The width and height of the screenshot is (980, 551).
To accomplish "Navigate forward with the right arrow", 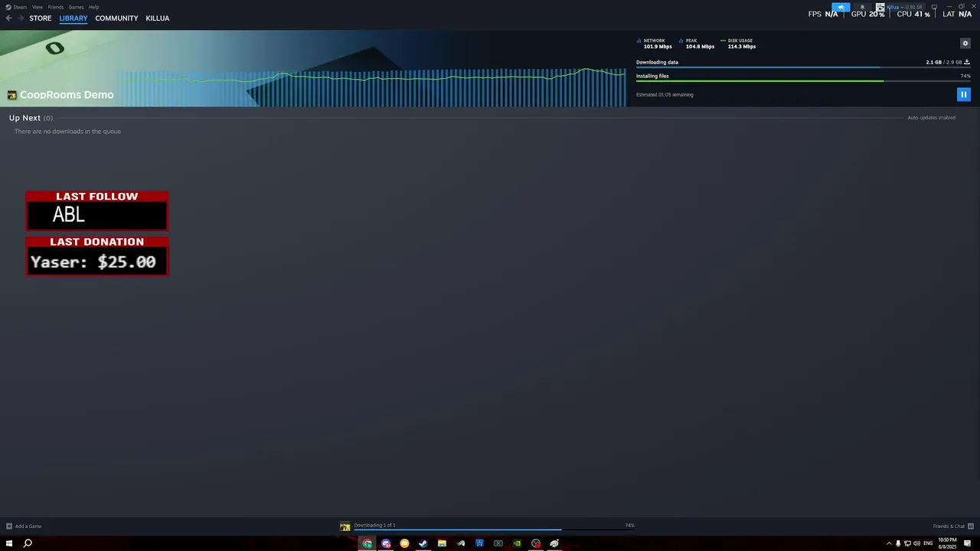I will click(21, 18).
